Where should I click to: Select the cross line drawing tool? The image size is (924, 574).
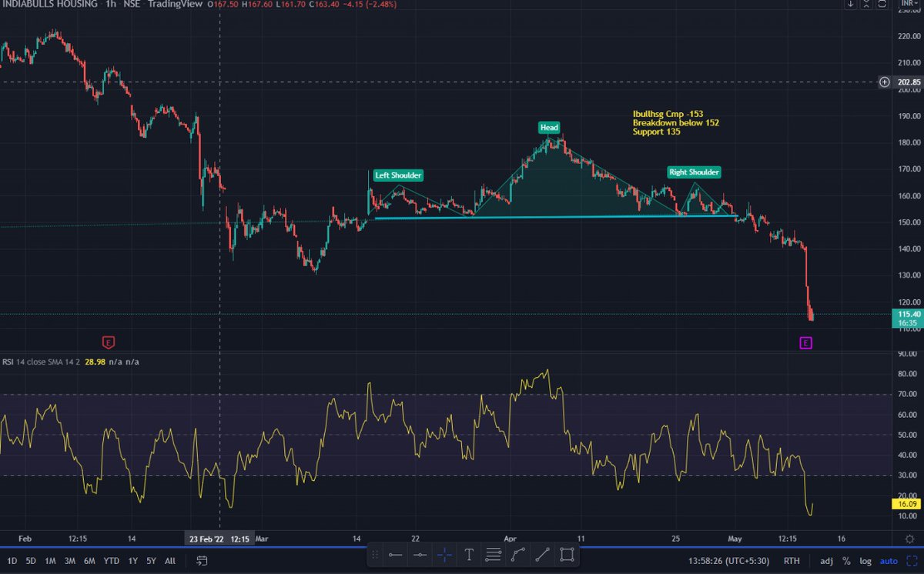444,554
